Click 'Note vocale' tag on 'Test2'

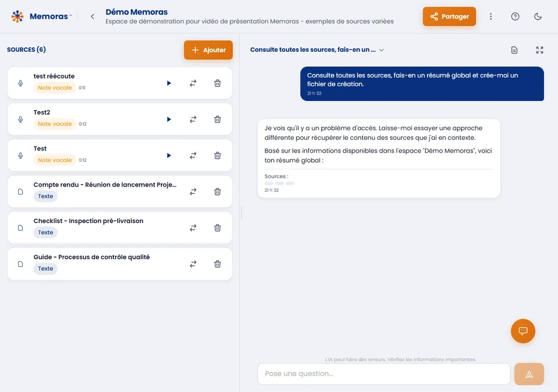coord(55,124)
